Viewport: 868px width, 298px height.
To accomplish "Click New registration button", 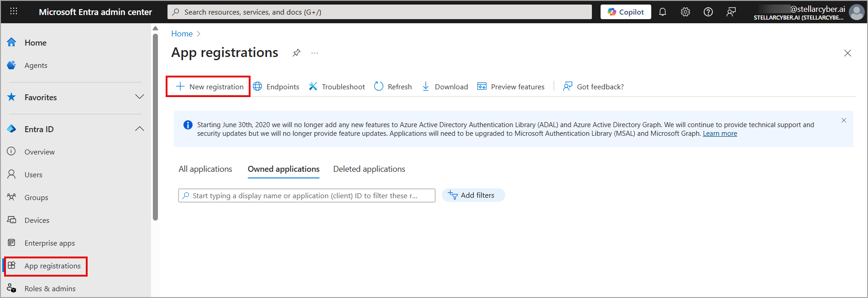I will pyautogui.click(x=209, y=87).
